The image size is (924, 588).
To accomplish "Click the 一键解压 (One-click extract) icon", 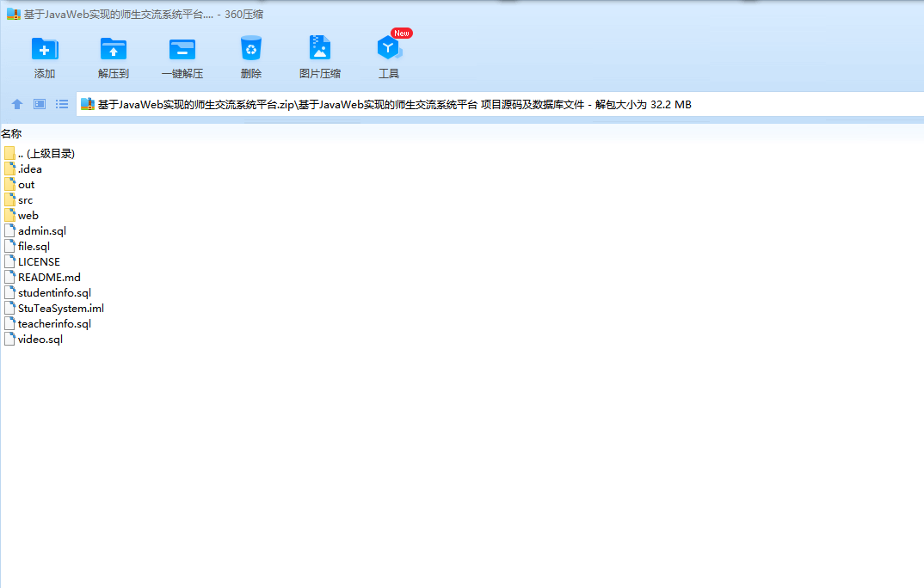I will [182, 49].
